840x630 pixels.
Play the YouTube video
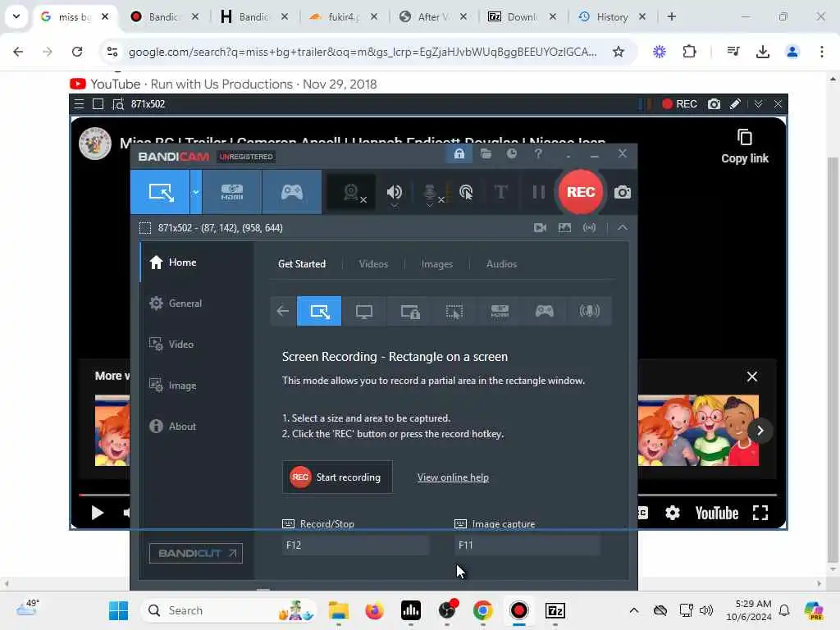point(97,513)
